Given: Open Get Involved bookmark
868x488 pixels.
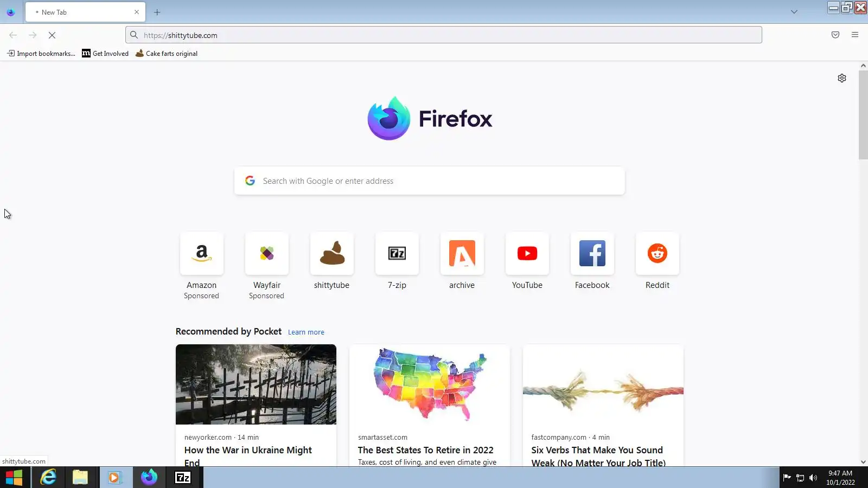Looking at the screenshot, I should [x=105, y=53].
